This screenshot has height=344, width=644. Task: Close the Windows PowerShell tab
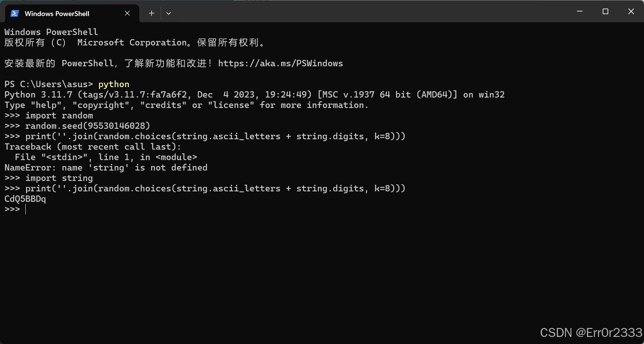(127, 13)
